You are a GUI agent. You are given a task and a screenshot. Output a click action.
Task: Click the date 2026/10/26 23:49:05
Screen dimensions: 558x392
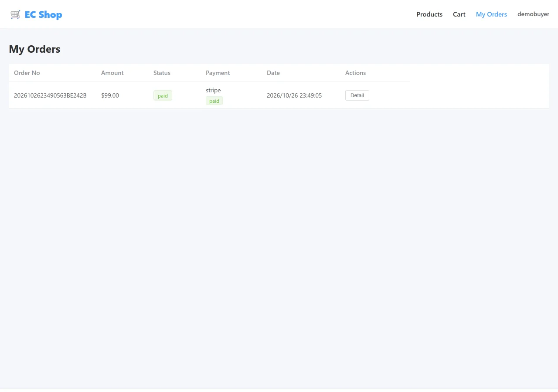click(294, 95)
